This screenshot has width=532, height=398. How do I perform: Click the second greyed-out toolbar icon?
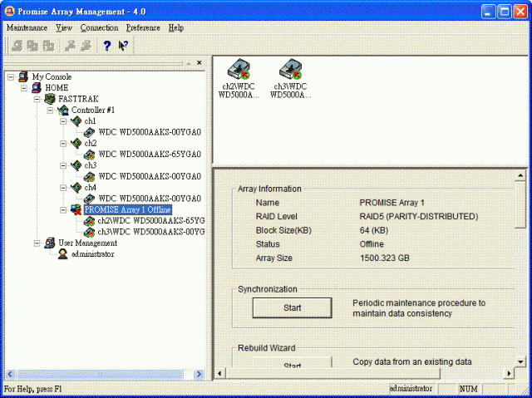tap(32, 46)
